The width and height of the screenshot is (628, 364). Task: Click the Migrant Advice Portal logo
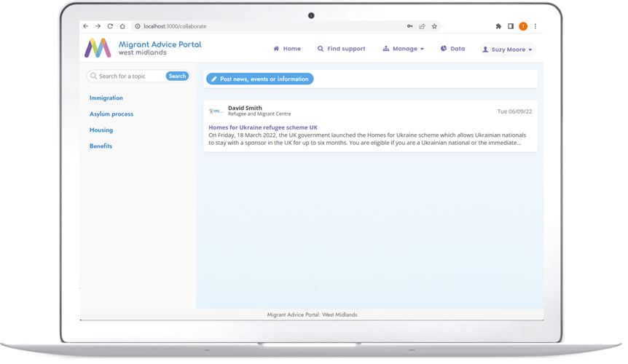tap(98, 48)
